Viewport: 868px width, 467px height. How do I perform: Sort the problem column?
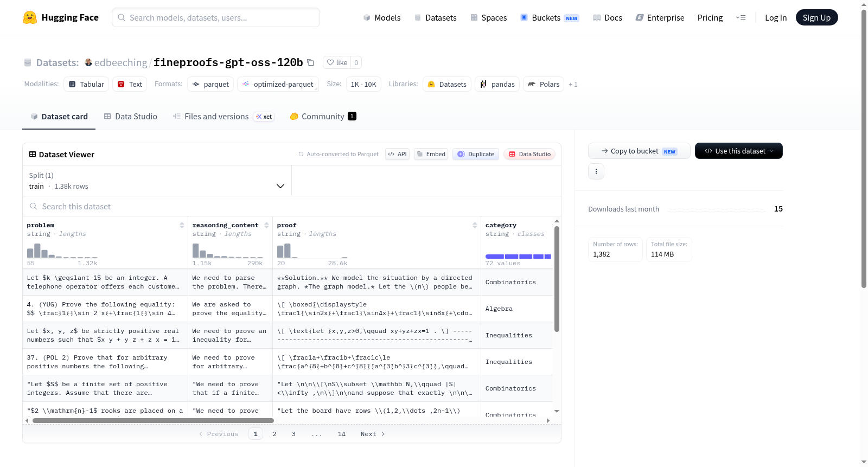tap(182, 225)
